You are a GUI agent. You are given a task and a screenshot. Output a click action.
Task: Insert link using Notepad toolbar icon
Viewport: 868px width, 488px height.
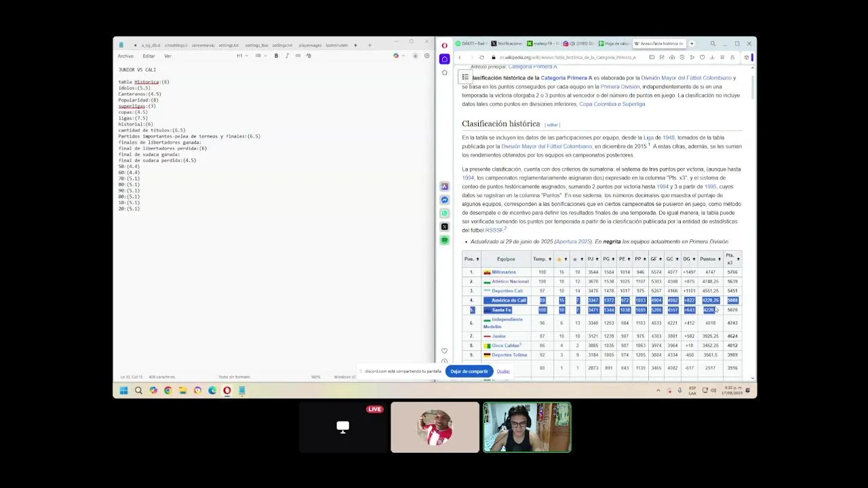click(298, 56)
